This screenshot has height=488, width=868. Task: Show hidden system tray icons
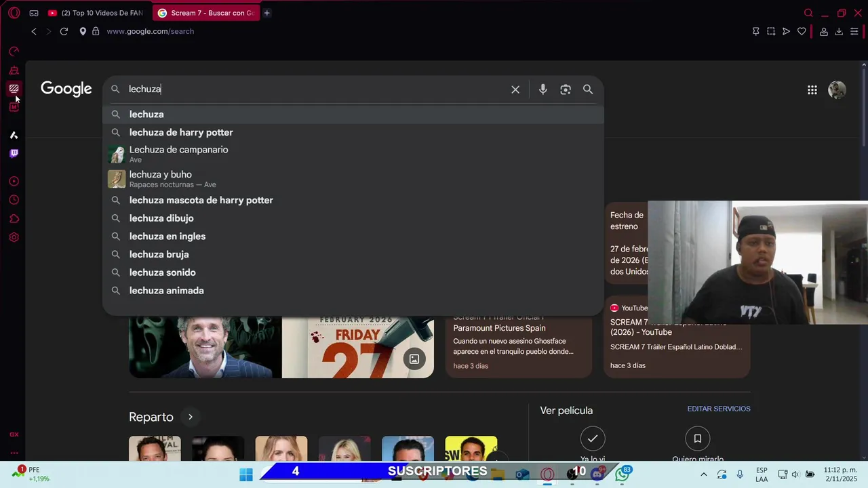703,474
